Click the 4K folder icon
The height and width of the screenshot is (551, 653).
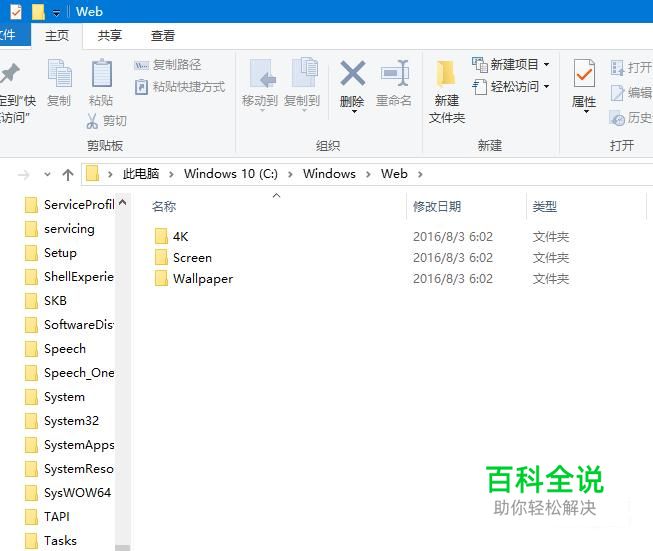161,236
